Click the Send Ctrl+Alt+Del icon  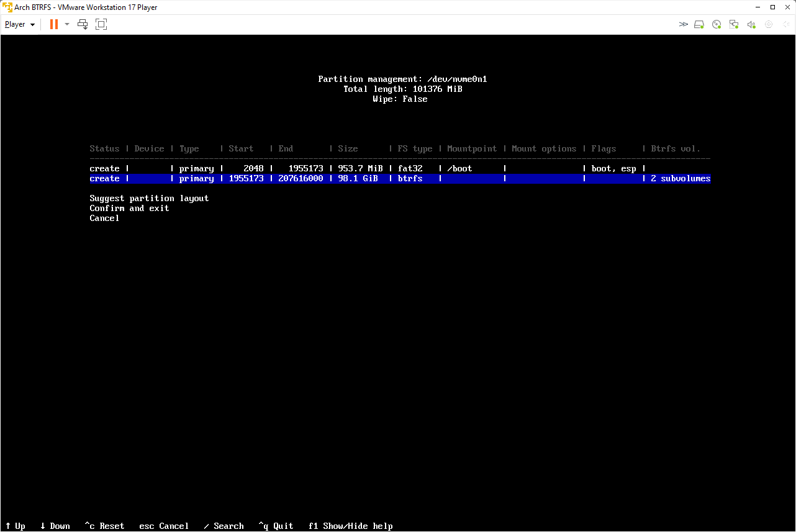[83, 24]
